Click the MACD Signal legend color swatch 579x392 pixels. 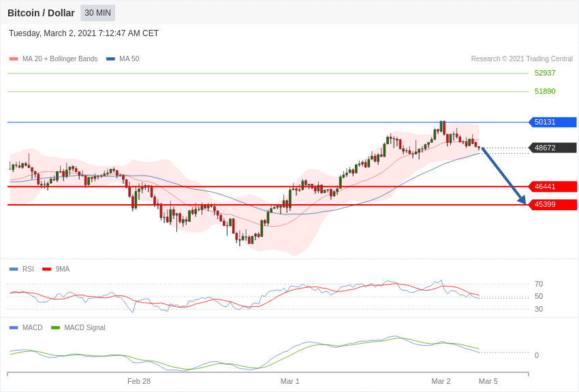coord(55,328)
